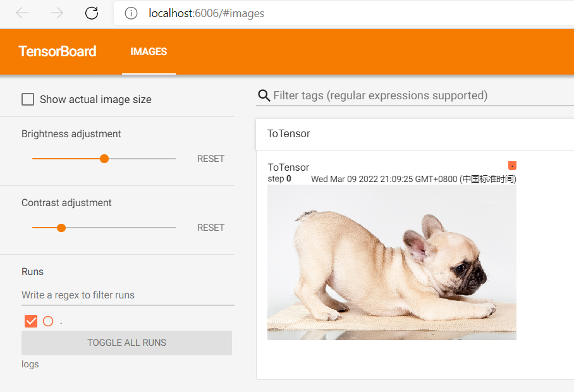Image resolution: width=574 pixels, height=392 pixels.
Task: Click the Runs heading label
Action: coord(33,272)
